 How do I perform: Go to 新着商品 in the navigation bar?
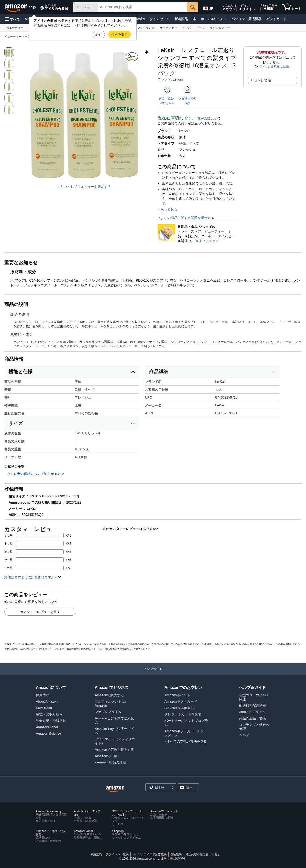181,19
